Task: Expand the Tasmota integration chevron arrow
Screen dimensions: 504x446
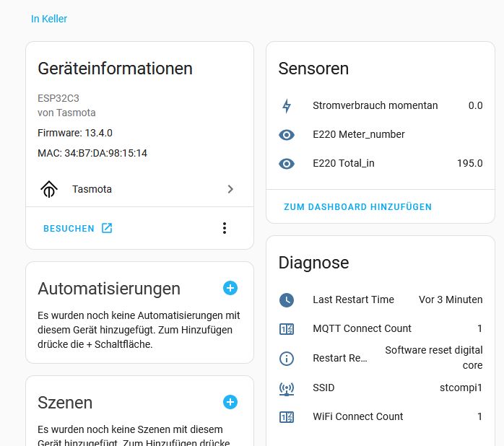Action: pos(230,189)
